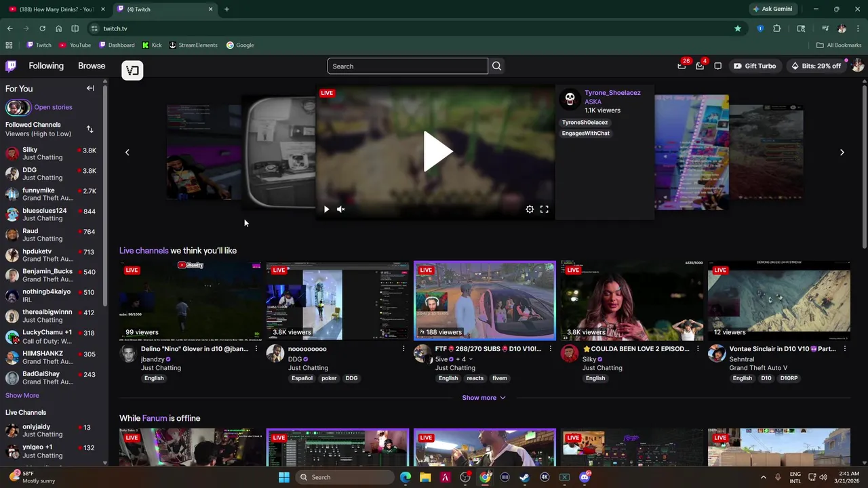Viewport: 868px width, 488px height.
Task: Open the notifications inbox icon
Action: (x=700, y=66)
